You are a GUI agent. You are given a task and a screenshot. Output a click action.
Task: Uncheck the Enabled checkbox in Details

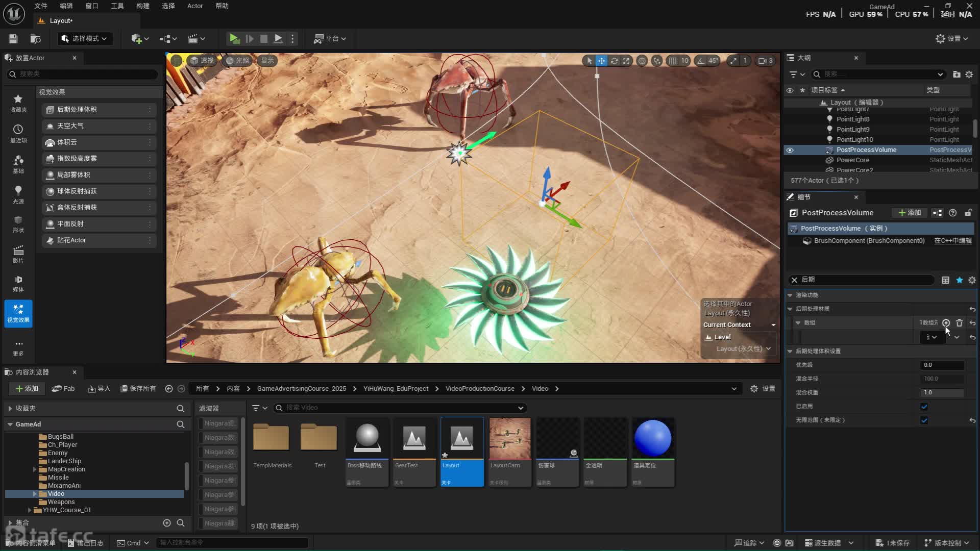(x=924, y=407)
